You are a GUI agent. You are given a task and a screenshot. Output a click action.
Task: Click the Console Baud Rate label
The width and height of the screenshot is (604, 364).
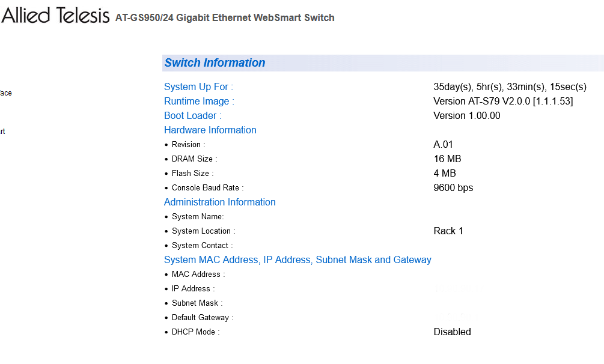(x=207, y=188)
